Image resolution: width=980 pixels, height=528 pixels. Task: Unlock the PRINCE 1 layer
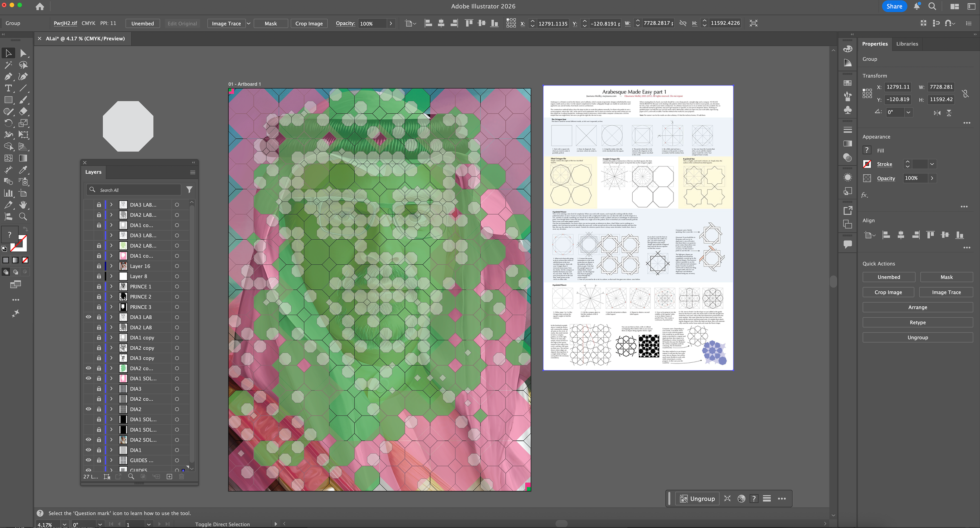pos(99,287)
